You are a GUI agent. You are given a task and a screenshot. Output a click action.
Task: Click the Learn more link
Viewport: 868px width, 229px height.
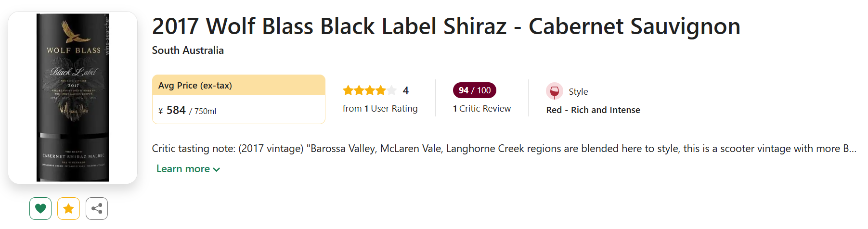(x=183, y=169)
